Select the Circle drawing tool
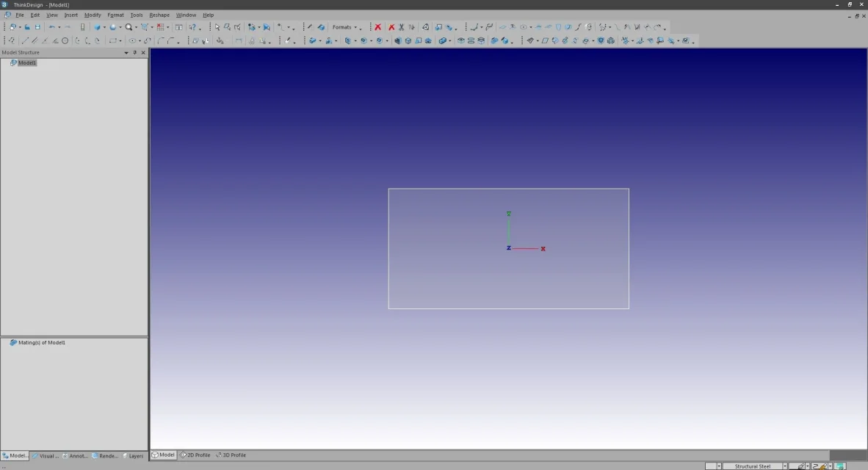The height and width of the screenshot is (470, 868). click(65, 40)
